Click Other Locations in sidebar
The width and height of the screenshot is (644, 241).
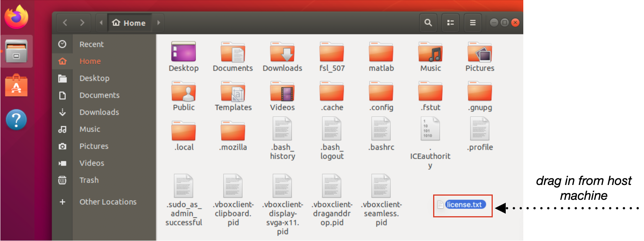pos(108,202)
